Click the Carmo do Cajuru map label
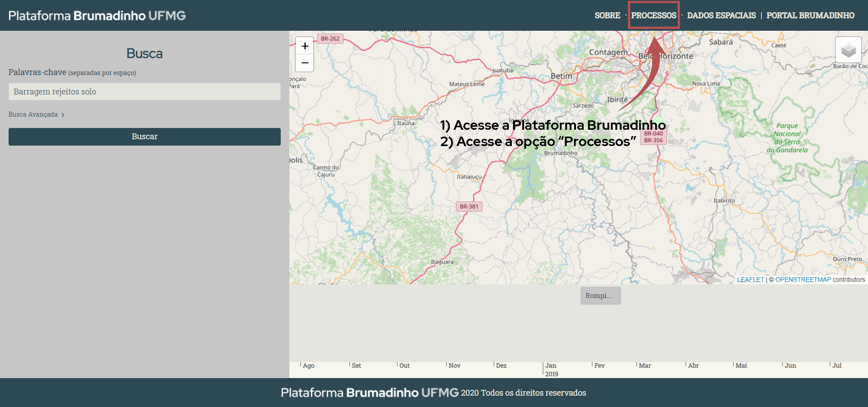 point(326,171)
